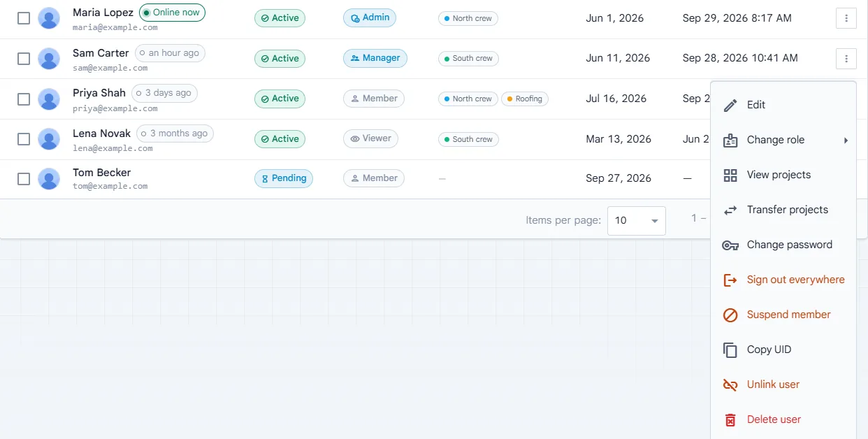Viewport: 868px width, 439px height.
Task: Click the copy icon beside Copy UID
Action: [730, 350]
